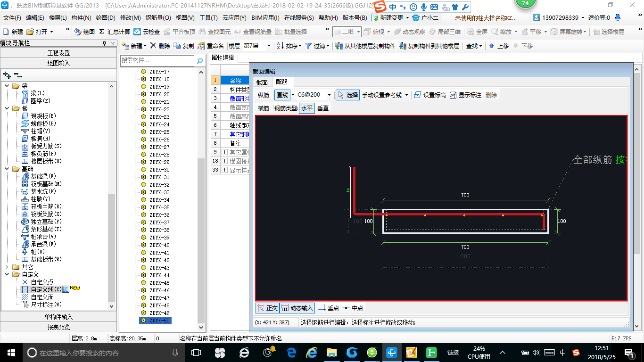Collapse the 板 tree folder

pos(7,108)
